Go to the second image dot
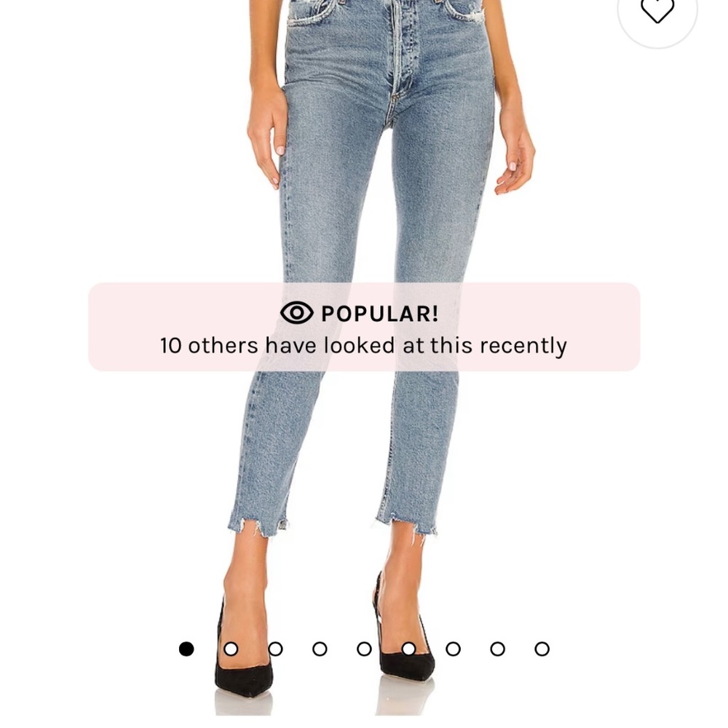 [231, 649]
